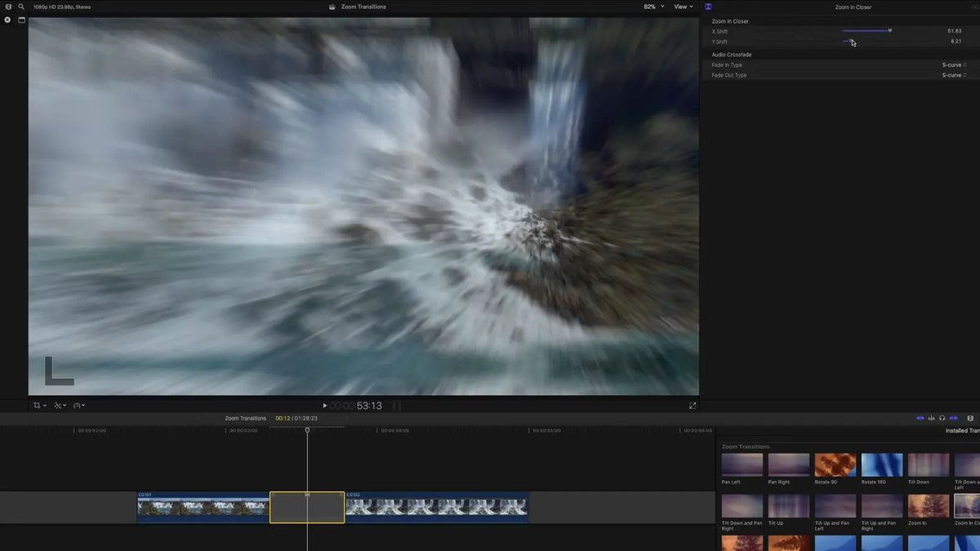Select the Pan Left transition thumbnail
The height and width of the screenshot is (551, 980).
pyautogui.click(x=742, y=465)
